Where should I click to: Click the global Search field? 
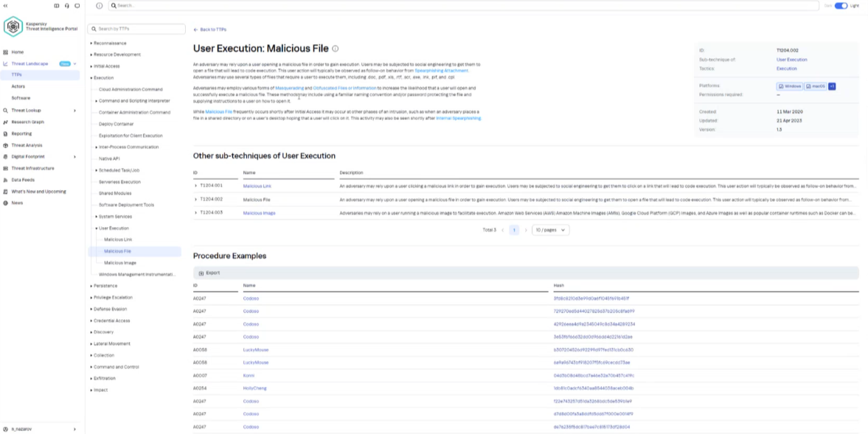tap(463, 6)
